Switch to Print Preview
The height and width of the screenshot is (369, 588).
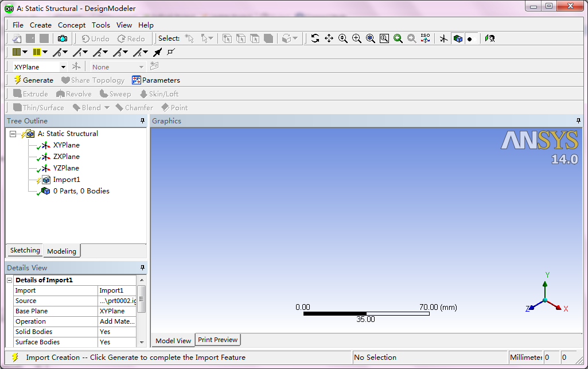(x=217, y=340)
